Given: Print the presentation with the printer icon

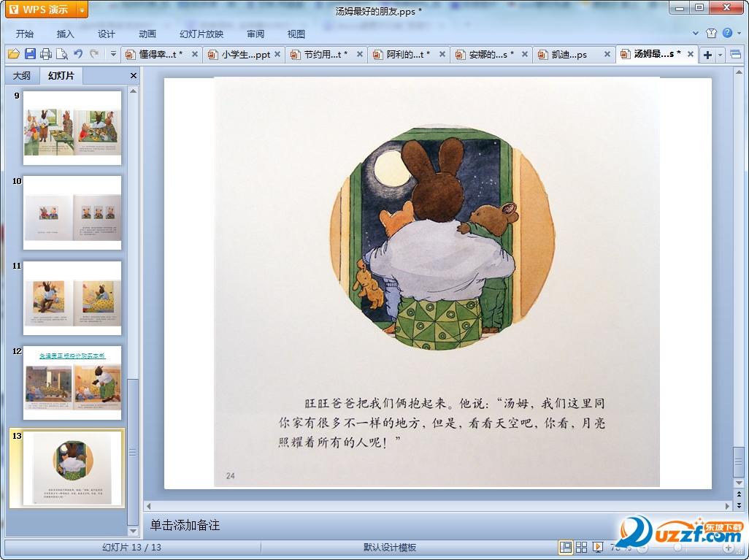Looking at the screenshot, I should pyautogui.click(x=46, y=54).
